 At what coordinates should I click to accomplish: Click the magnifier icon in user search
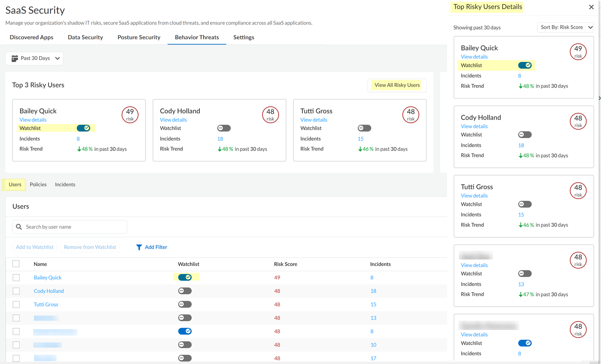(x=19, y=227)
